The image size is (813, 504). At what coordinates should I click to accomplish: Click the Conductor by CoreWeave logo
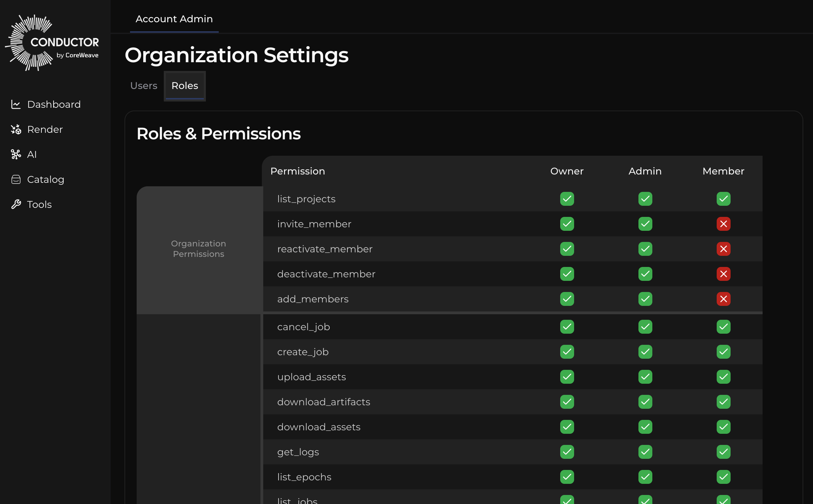52,43
